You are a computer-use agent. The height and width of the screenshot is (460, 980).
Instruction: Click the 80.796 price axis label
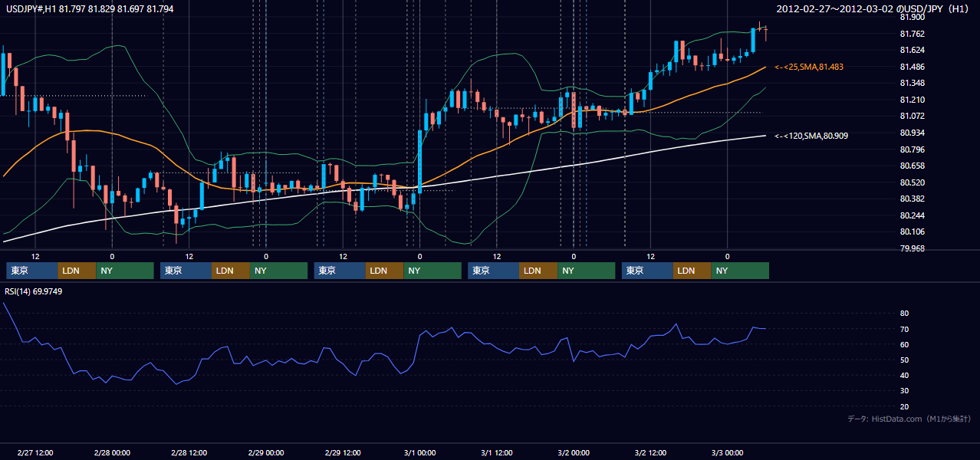(912, 149)
